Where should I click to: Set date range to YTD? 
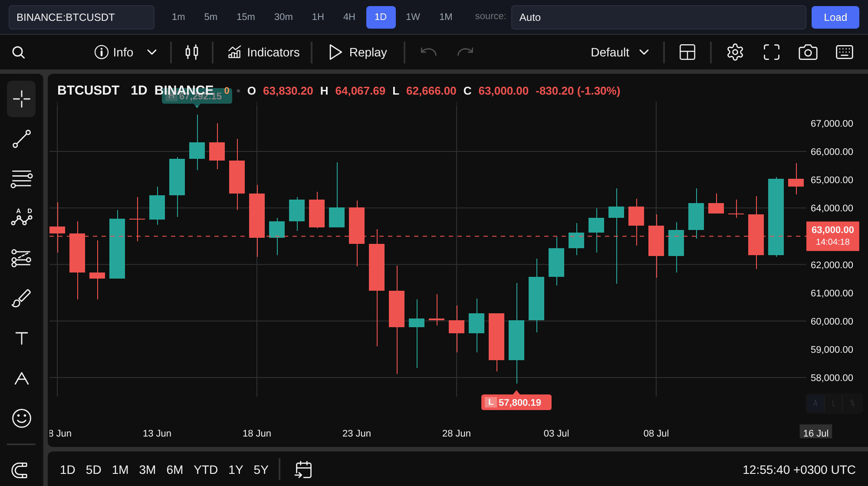point(206,470)
